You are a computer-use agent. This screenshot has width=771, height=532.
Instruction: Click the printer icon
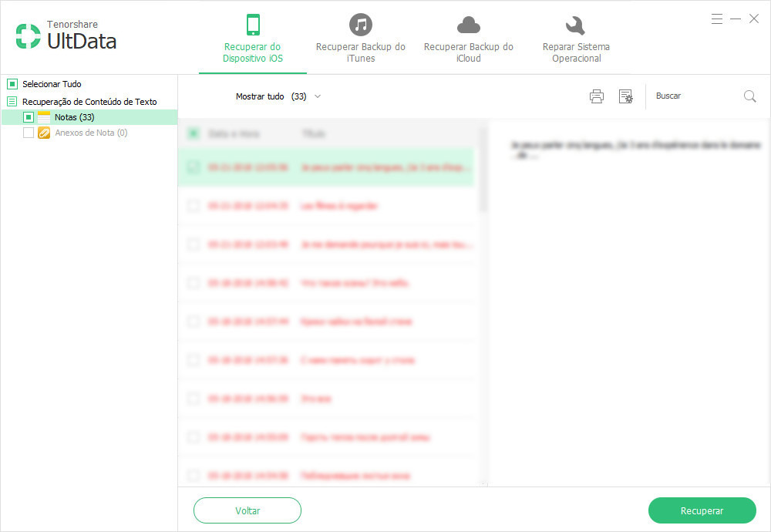point(597,96)
